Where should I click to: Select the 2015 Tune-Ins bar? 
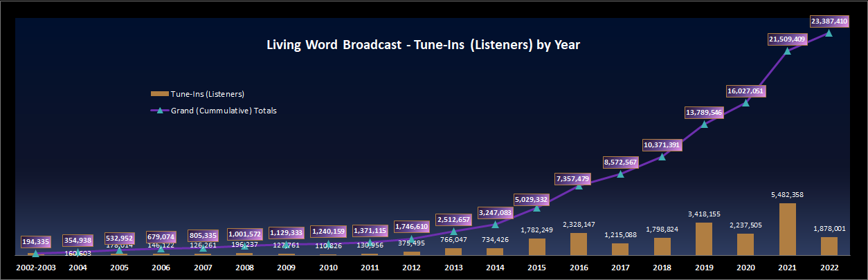pos(537,247)
